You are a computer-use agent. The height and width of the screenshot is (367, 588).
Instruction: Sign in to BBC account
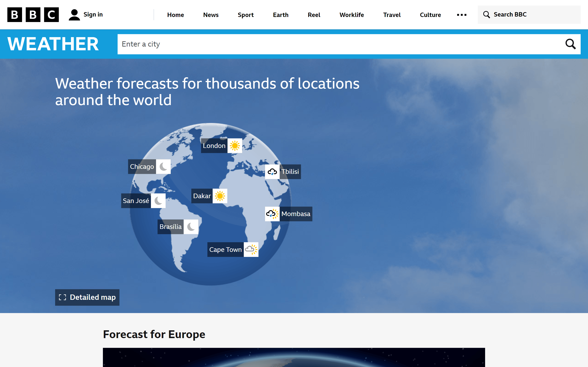85,14
